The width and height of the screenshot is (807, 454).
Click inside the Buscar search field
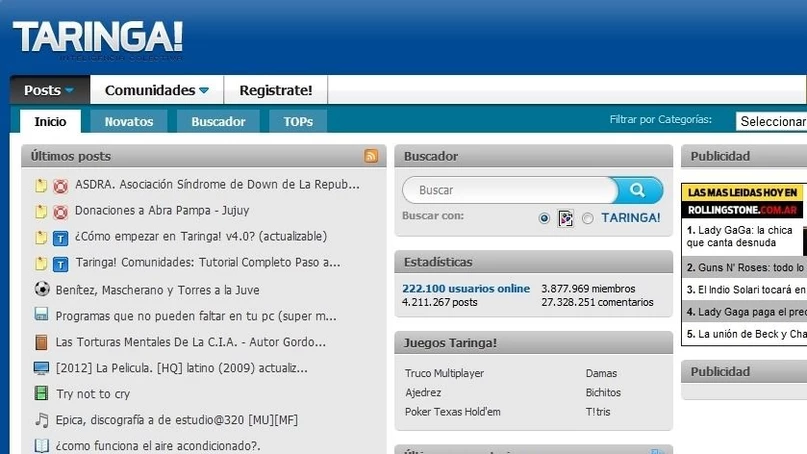tap(510, 190)
